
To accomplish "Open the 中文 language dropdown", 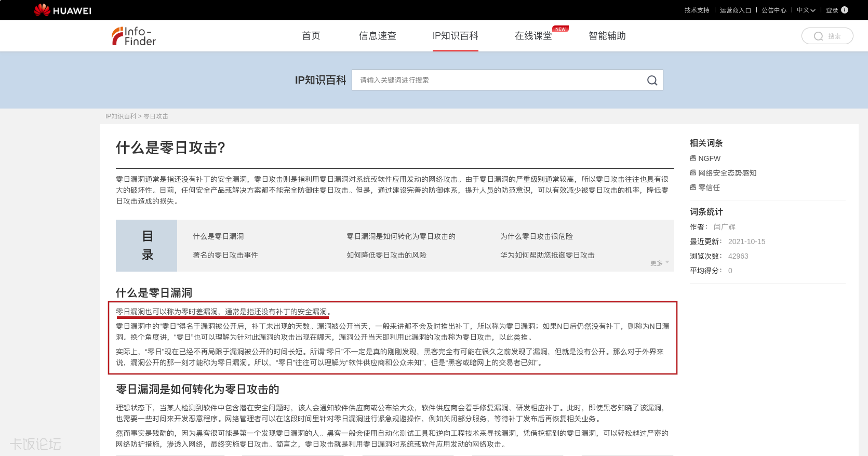I will pos(806,10).
